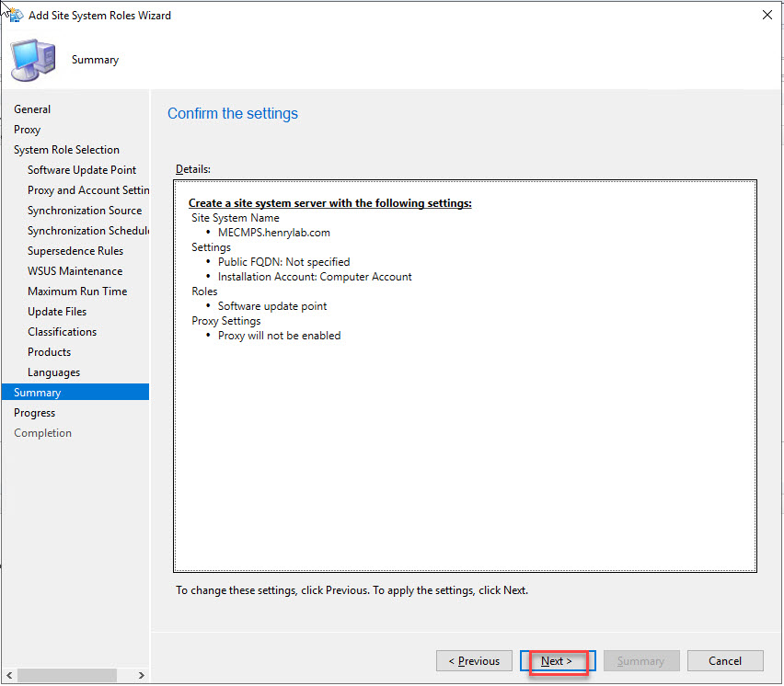Click the Next button to apply settings

click(x=558, y=661)
